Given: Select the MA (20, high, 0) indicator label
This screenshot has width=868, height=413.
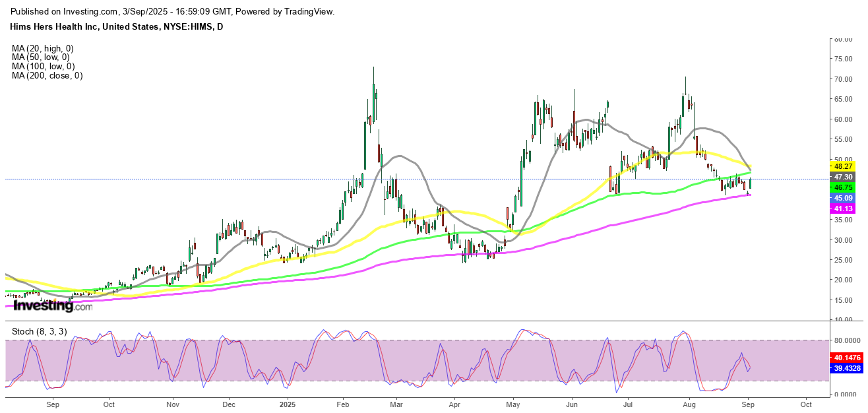Looking at the screenshot, I should pos(42,48).
